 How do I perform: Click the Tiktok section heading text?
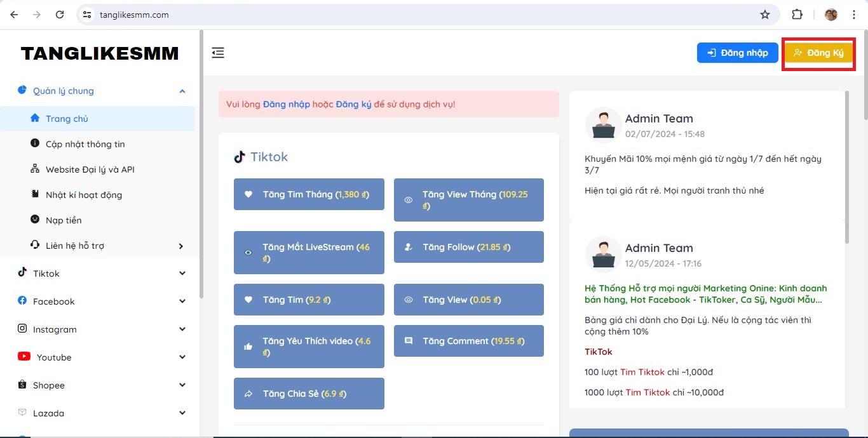269,157
